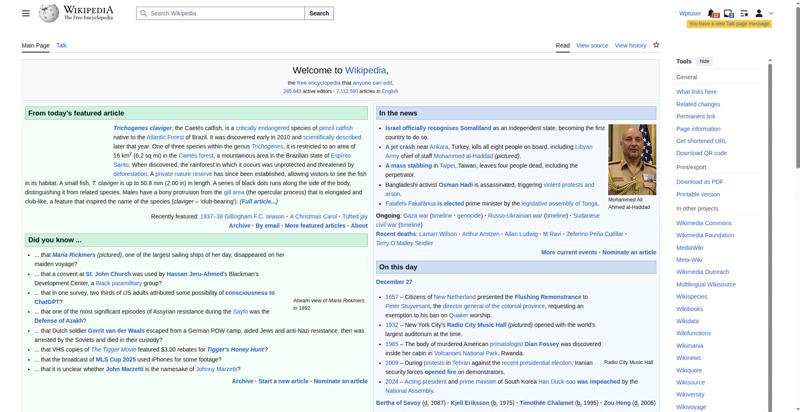Click the user avatar icon
This screenshot has width=800, height=412.
pyautogui.click(x=759, y=13)
